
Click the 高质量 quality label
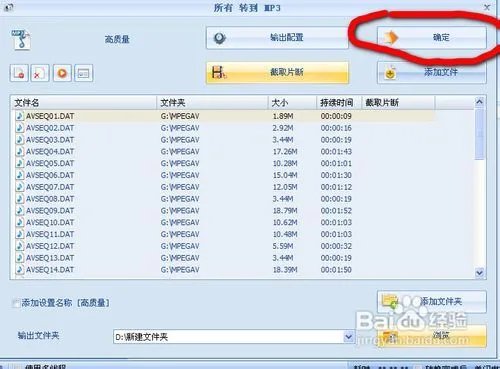click(x=117, y=39)
